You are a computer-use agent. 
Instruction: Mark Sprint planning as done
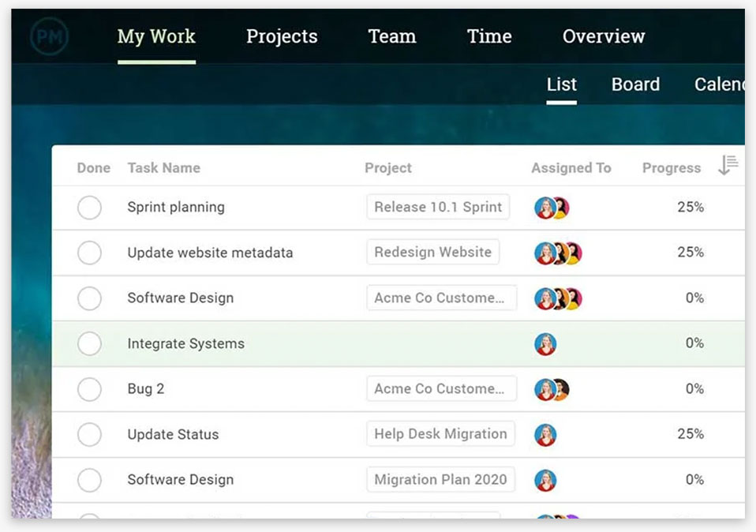(x=89, y=208)
